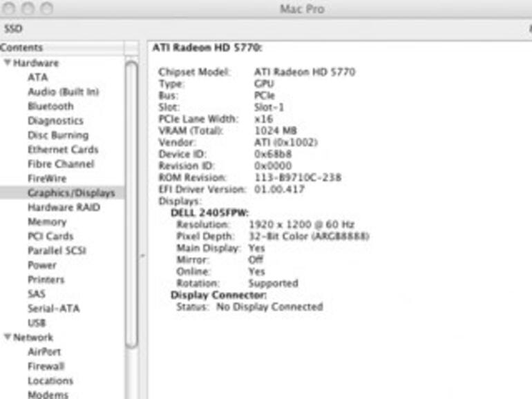
Task: Click ROM Revision value 113-B9710C-238
Action: pos(298,177)
